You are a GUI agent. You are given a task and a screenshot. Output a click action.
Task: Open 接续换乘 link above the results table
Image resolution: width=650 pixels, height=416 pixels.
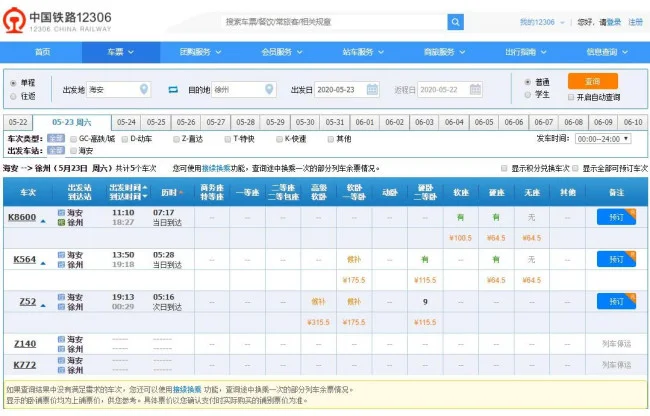coord(216,168)
